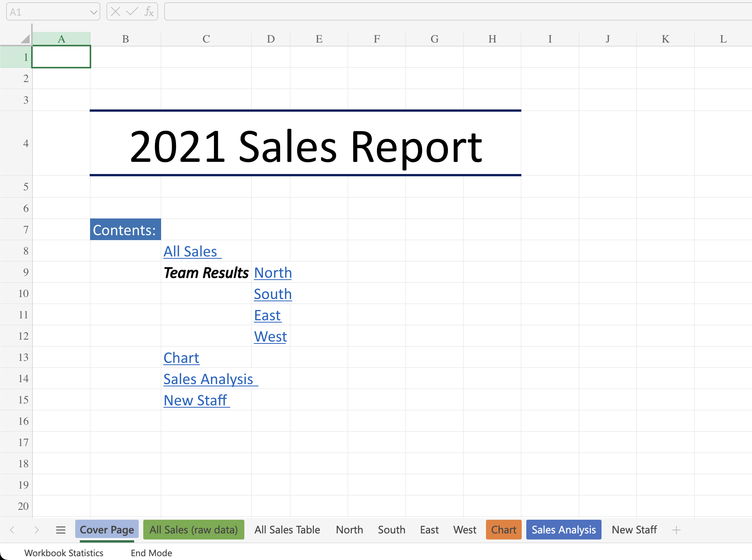Select the 2021 Sales Report title cell

(x=306, y=143)
